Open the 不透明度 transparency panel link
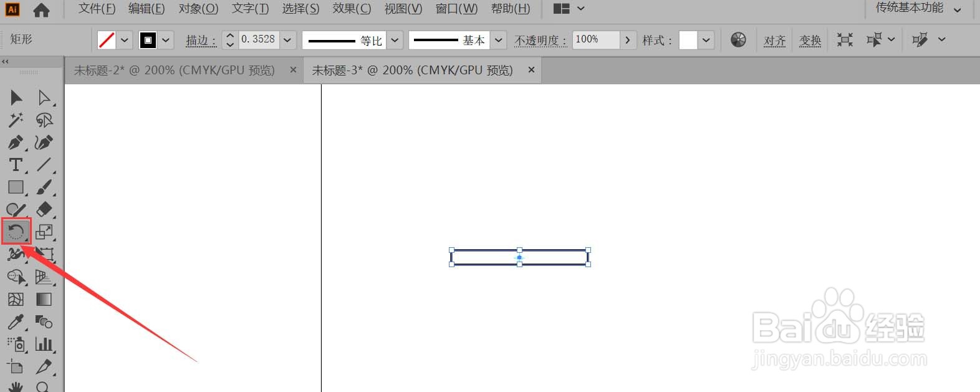Screen dimensions: 980x392 [x=540, y=40]
